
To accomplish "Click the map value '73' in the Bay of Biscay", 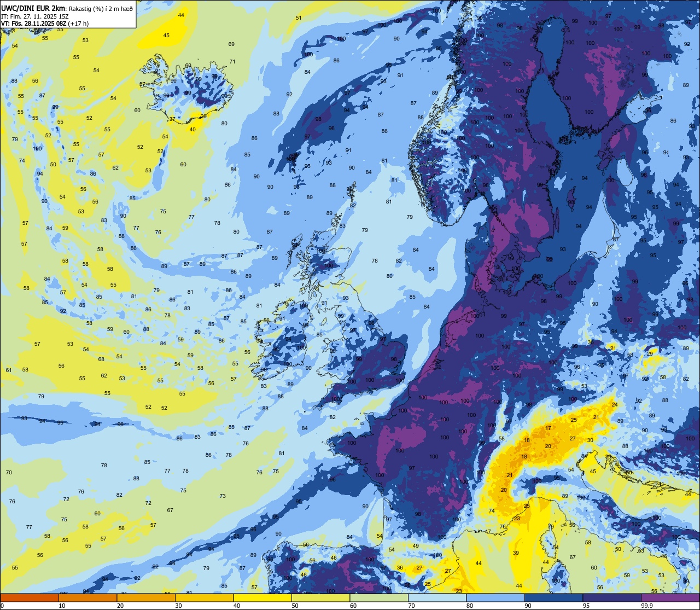I will (223, 496).
